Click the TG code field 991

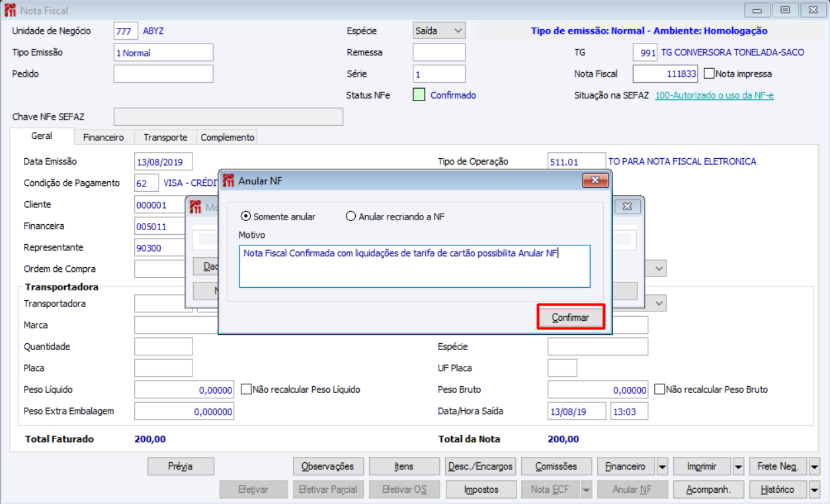point(645,52)
